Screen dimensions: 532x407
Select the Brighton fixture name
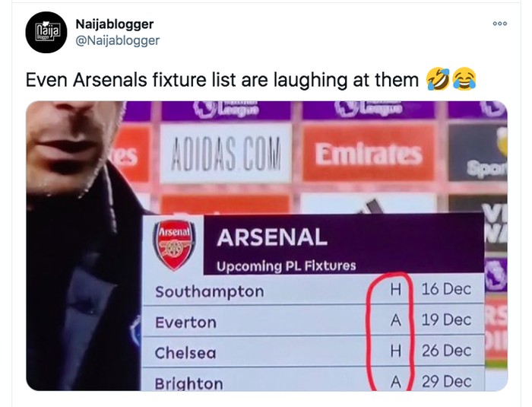188,383
